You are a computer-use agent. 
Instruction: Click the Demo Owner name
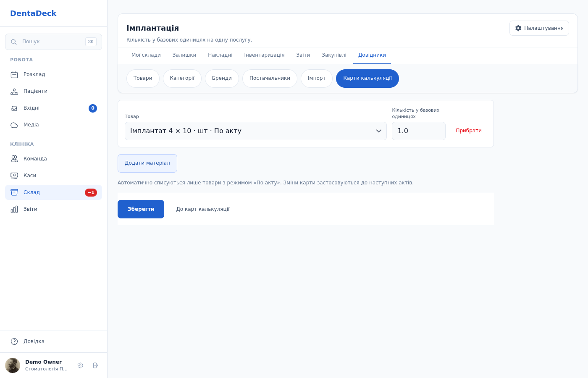point(43,362)
